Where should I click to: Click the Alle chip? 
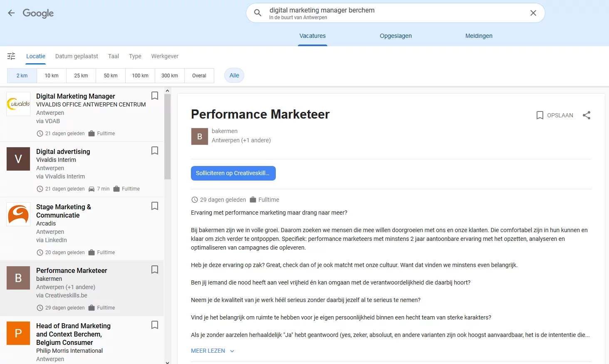[234, 75]
